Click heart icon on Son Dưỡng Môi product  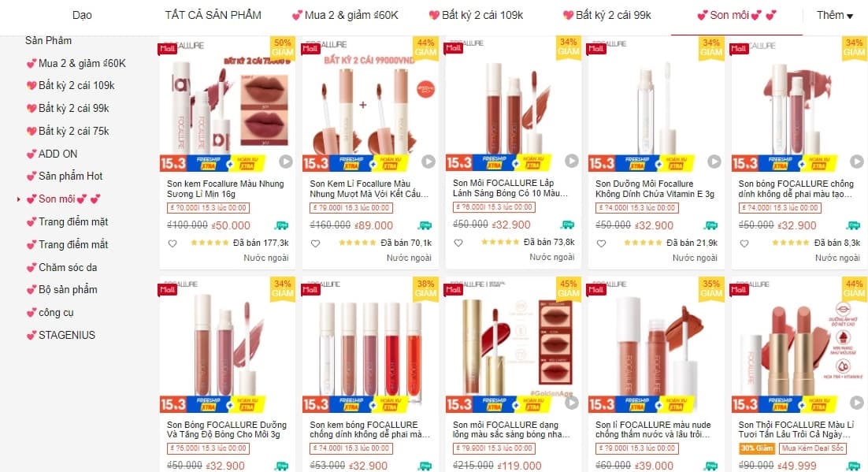click(601, 243)
